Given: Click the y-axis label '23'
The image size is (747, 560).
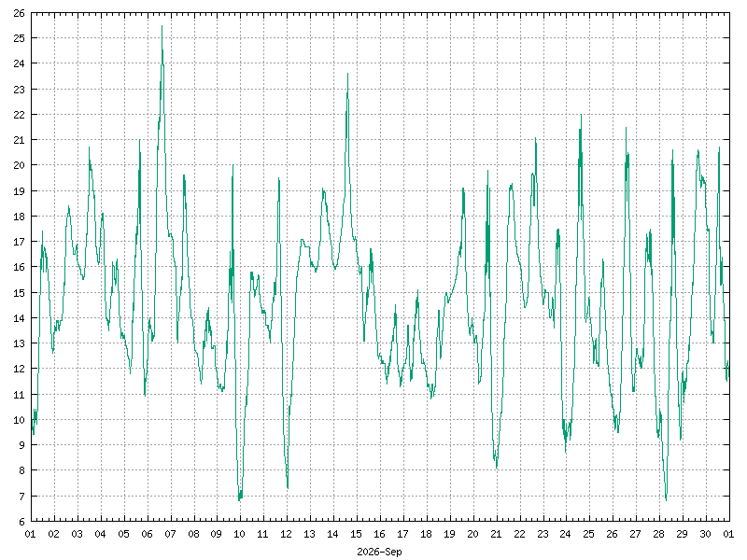Looking at the screenshot, I should pyautogui.click(x=19, y=89).
